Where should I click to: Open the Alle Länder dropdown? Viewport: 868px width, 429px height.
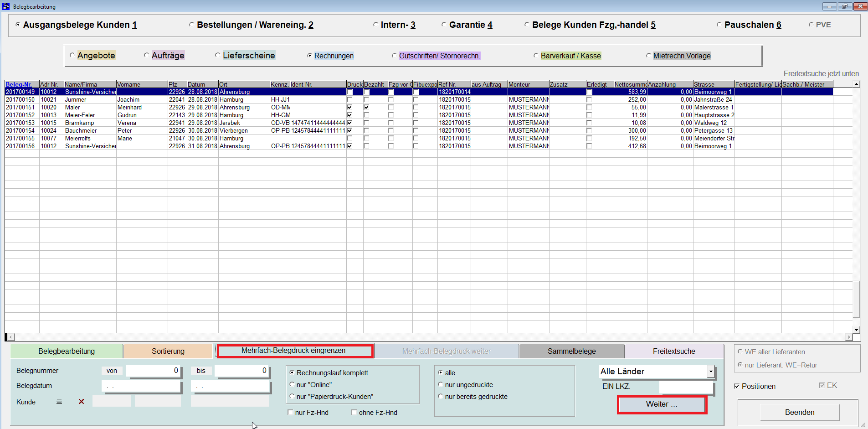[x=710, y=372]
